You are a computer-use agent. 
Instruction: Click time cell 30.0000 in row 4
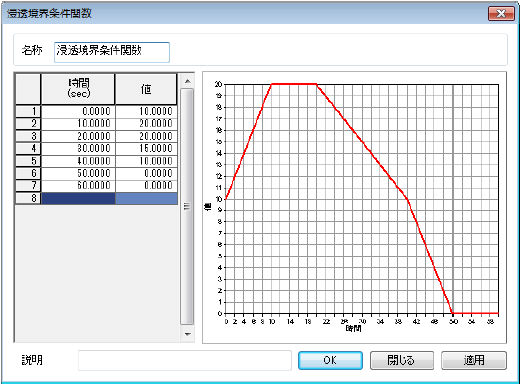[78, 148]
